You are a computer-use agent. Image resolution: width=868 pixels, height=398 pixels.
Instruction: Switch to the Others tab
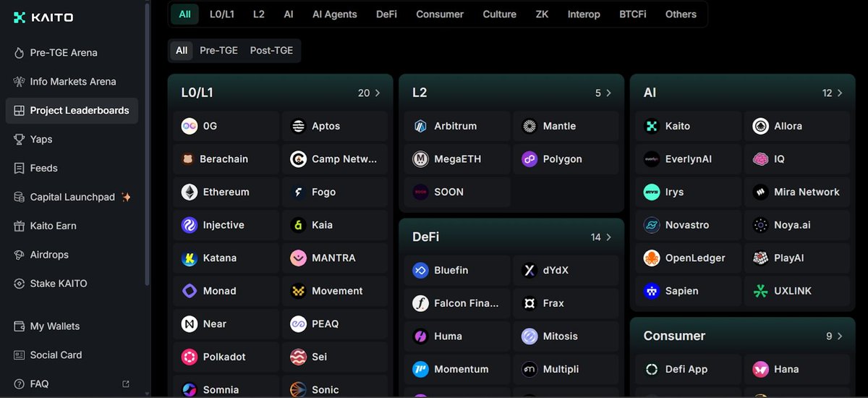681,14
